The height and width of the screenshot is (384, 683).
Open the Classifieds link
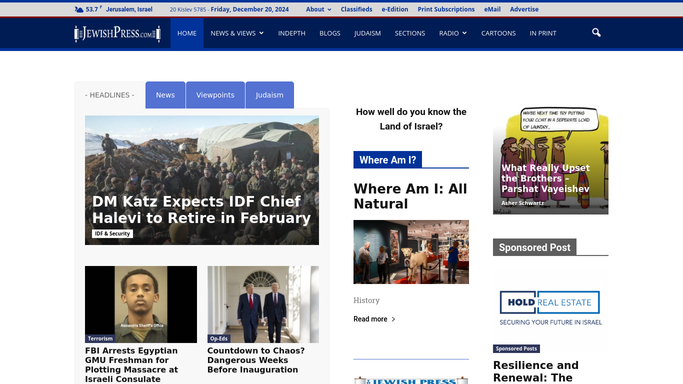click(x=356, y=9)
